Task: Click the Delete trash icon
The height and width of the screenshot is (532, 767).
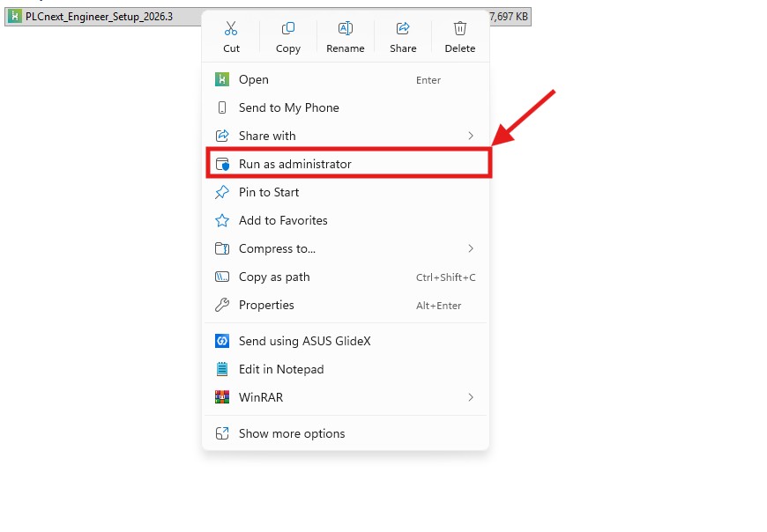Action: 460,28
